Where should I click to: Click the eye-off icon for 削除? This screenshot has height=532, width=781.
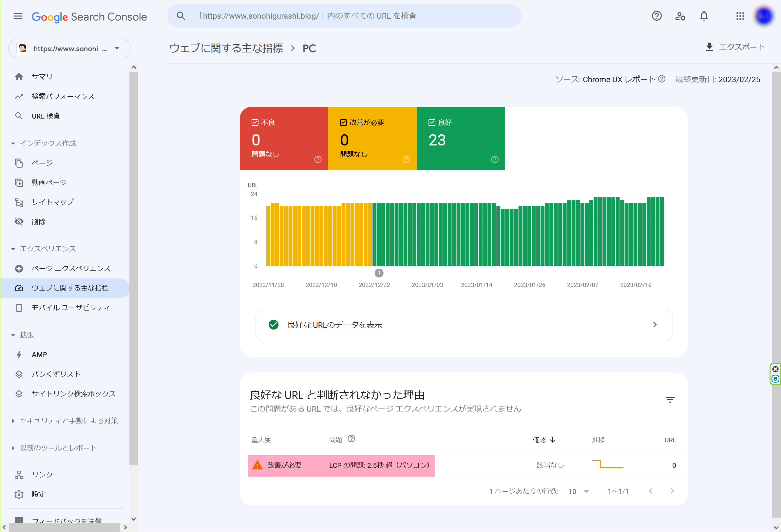pos(19,221)
